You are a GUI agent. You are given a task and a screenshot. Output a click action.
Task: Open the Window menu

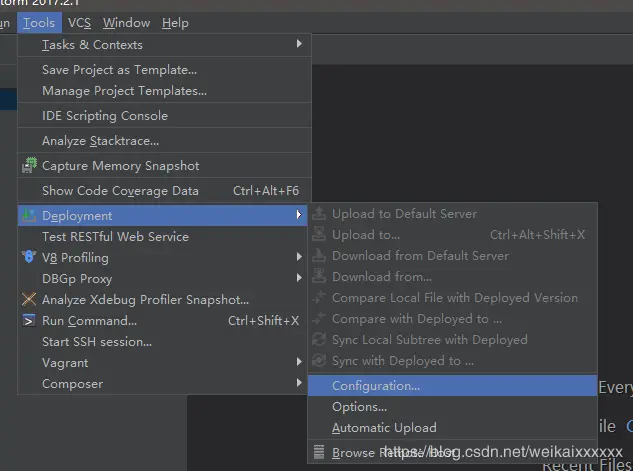pyautogui.click(x=126, y=22)
